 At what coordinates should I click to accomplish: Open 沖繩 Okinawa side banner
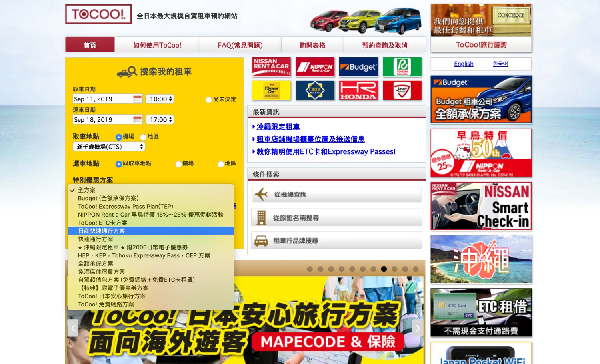(x=481, y=259)
